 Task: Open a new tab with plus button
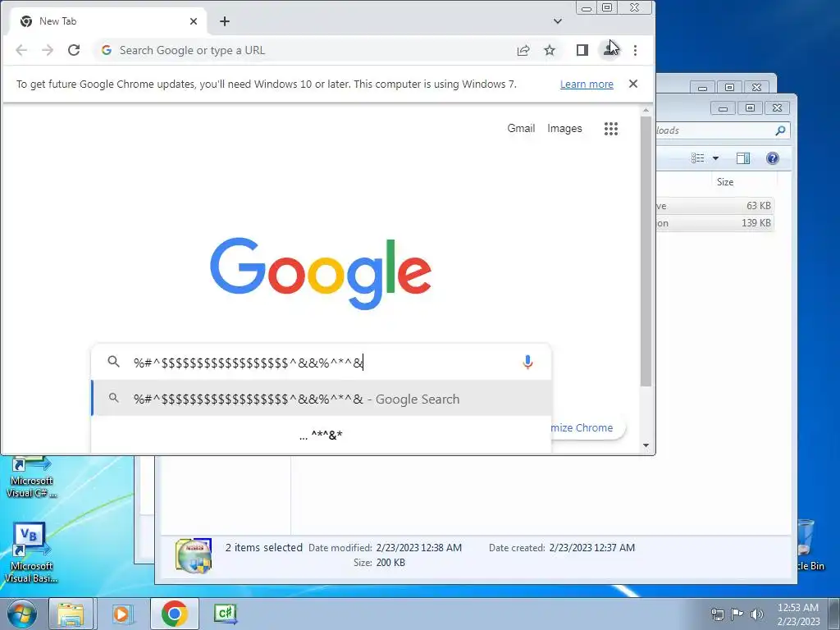[225, 21]
